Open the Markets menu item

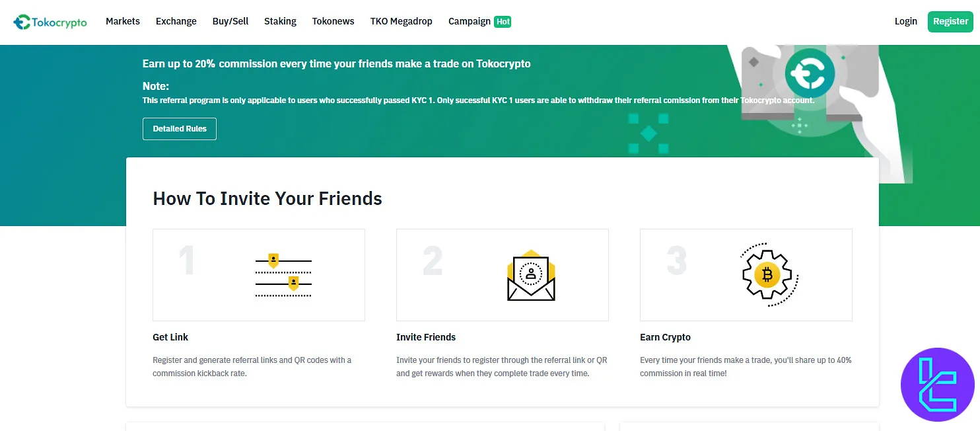click(x=123, y=21)
